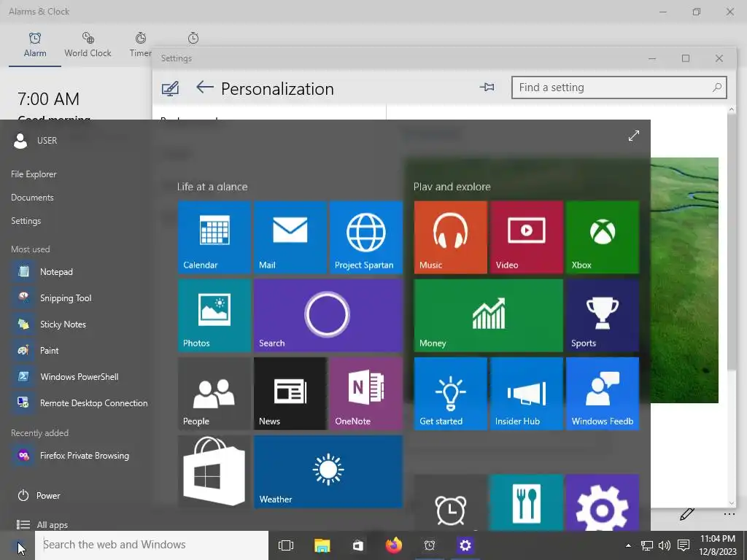Open the News tile
This screenshot has height=560, width=747.
point(290,393)
